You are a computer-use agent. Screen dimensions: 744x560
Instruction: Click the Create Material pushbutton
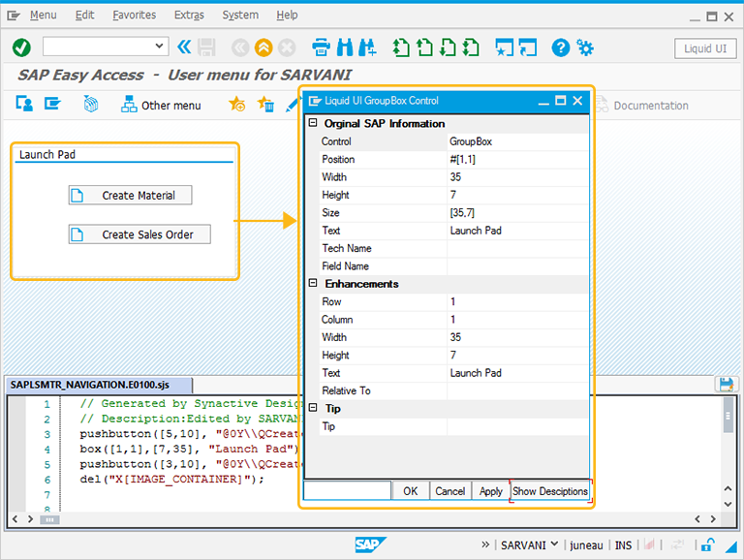[x=130, y=195]
